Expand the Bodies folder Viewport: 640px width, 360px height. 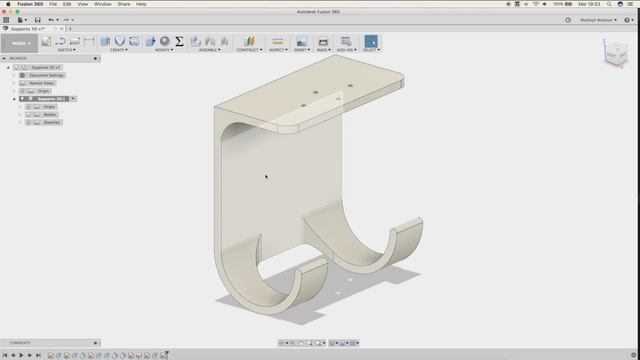20,114
